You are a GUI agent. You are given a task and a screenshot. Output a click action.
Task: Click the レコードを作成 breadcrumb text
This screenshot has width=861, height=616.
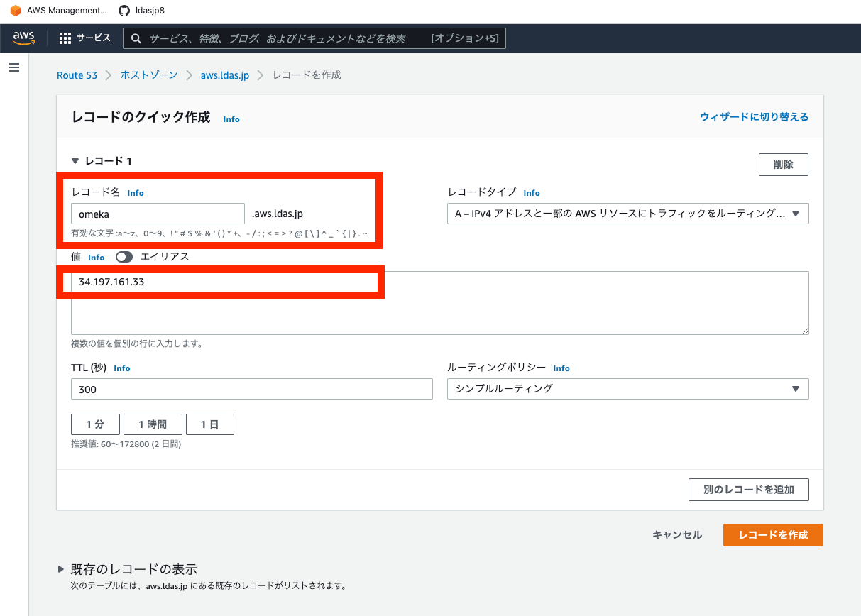307,75
